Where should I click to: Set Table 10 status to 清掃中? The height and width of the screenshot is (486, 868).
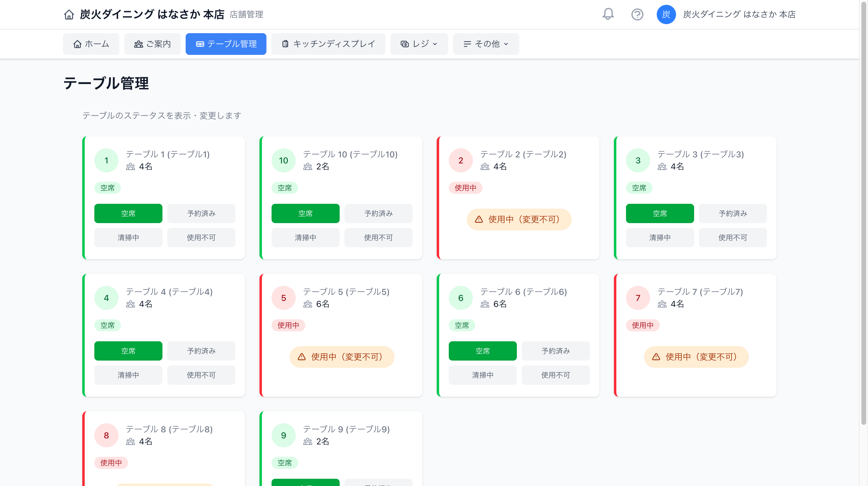(306, 238)
